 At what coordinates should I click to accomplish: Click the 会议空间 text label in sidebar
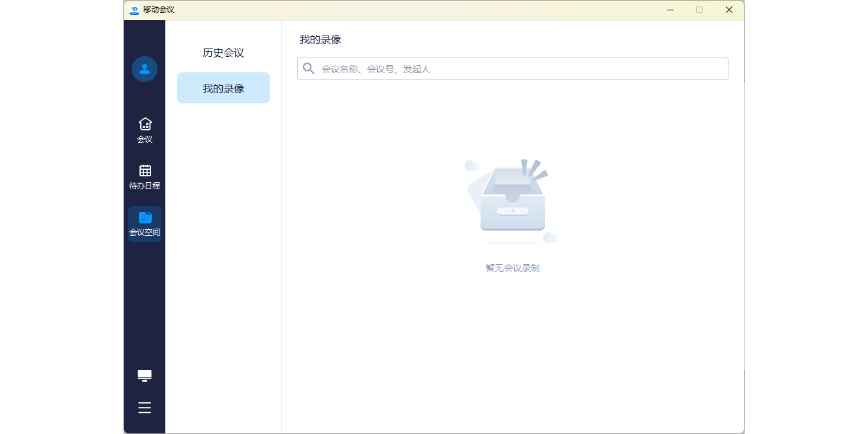point(145,232)
